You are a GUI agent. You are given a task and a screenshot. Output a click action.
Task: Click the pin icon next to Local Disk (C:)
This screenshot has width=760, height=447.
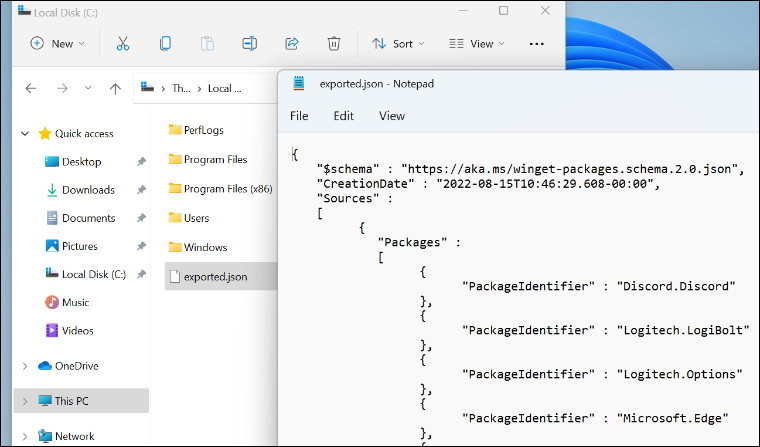pyautogui.click(x=141, y=274)
